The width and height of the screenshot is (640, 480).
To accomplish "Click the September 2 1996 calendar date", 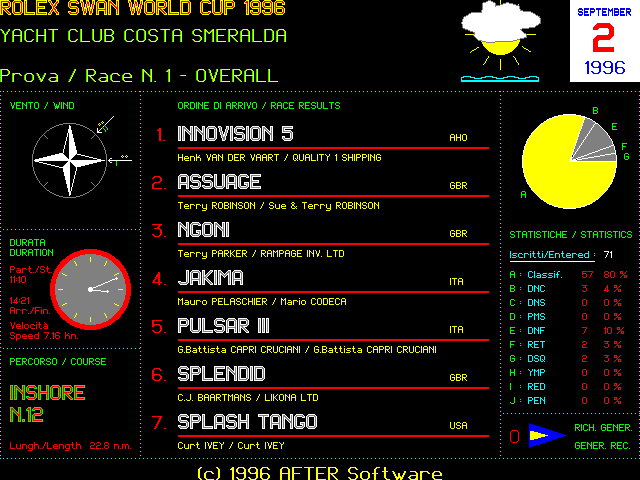I will [604, 41].
